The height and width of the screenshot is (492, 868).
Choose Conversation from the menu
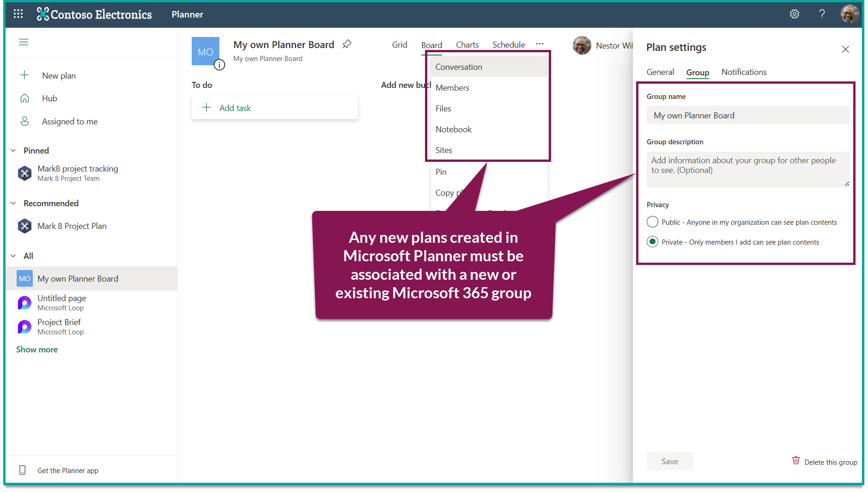click(x=489, y=67)
